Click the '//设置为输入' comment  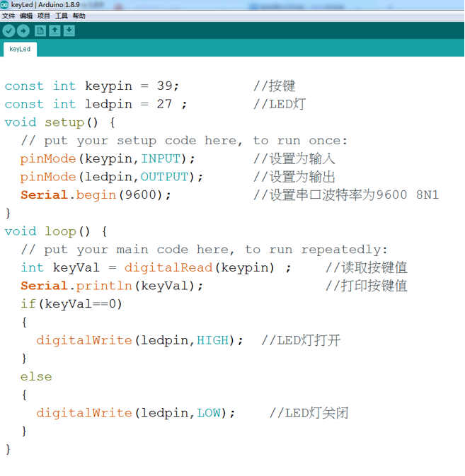tap(294, 158)
